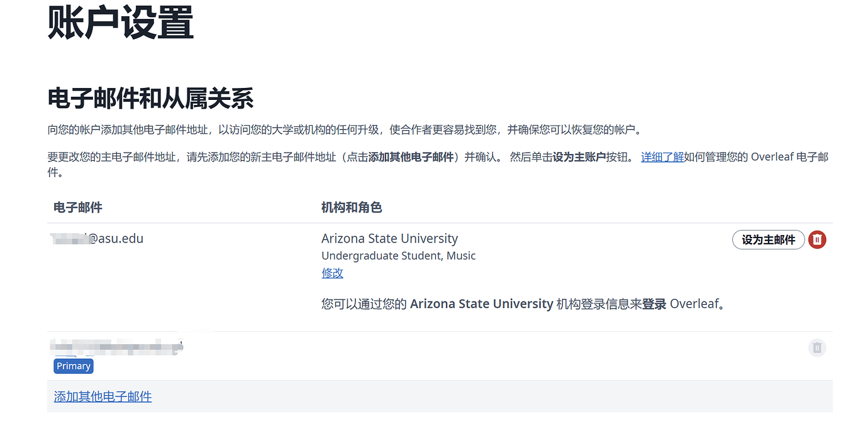Open the 详细了解 link
The height and width of the screenshot is (431, 868).
662,157
